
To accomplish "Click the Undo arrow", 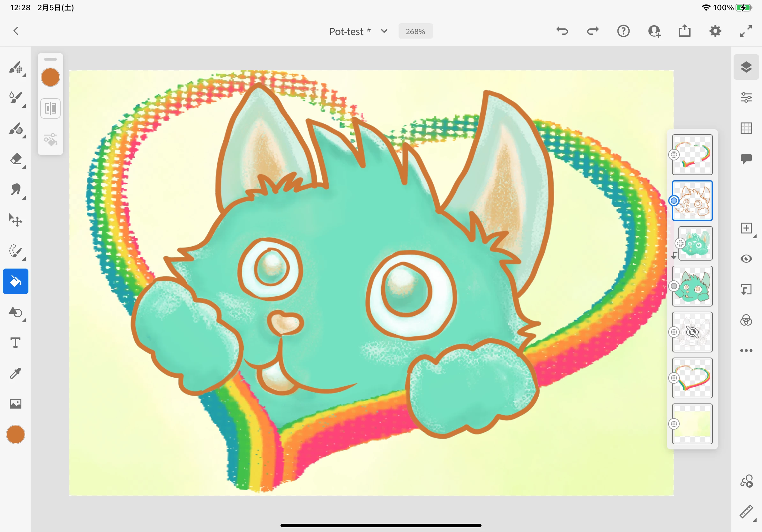I will [562, 31].
